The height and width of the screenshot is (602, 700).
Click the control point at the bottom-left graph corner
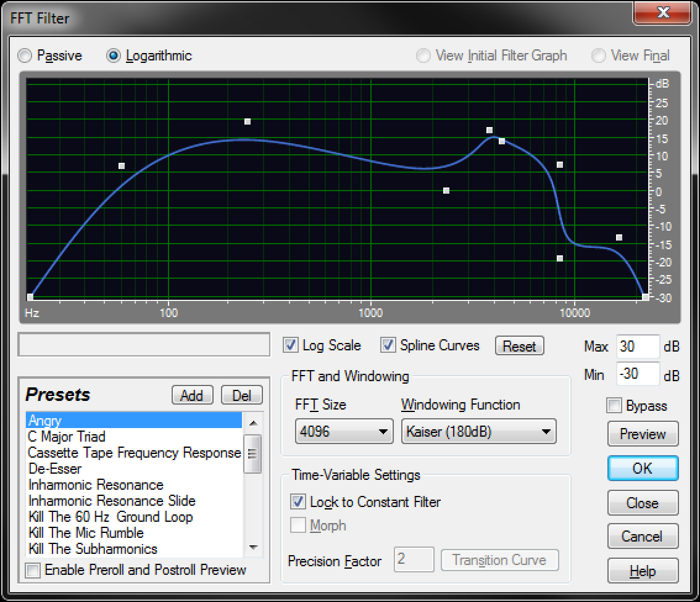click(30, 297)
